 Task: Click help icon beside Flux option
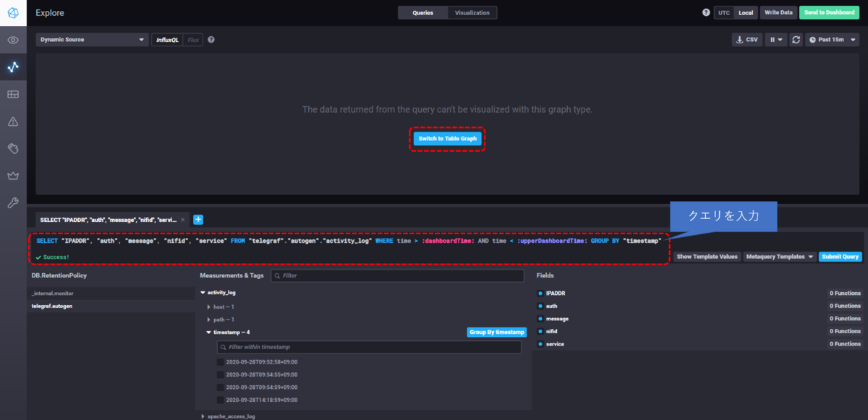211,40
